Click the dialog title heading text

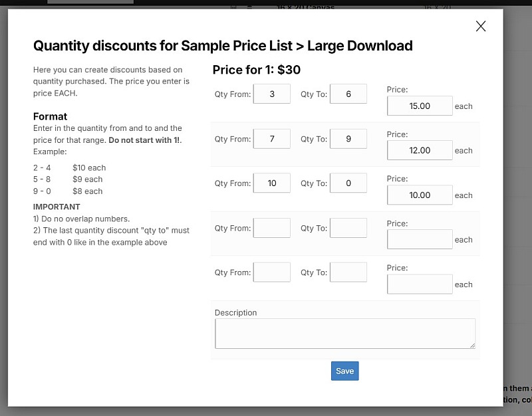[x=223, y=46]
